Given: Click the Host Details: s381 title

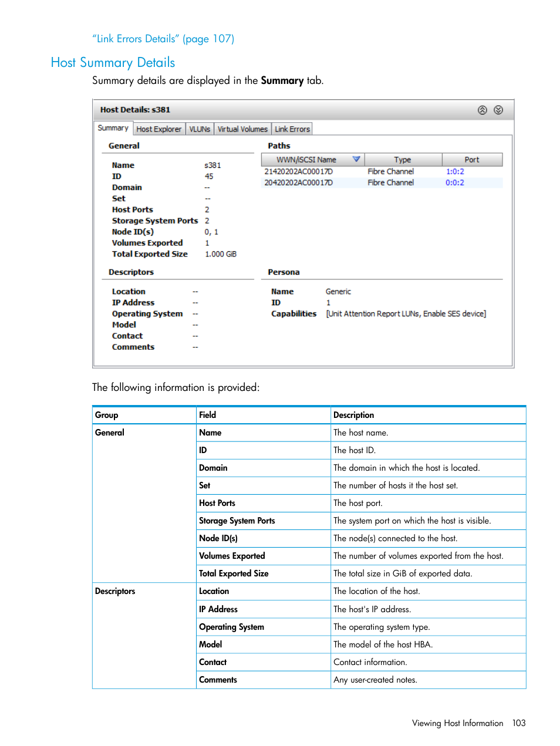Looking at the screenshot, I should tap(135, 110).
